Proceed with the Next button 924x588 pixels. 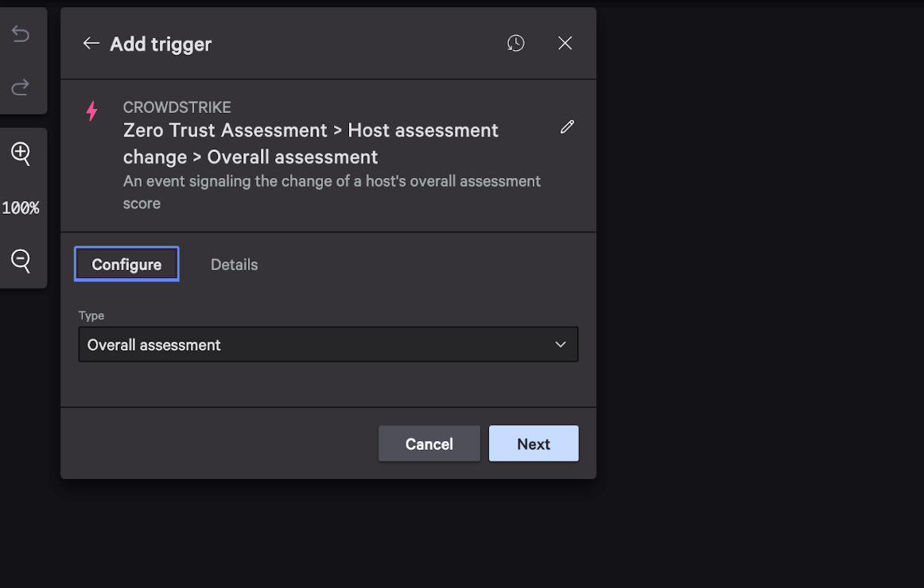point(534,444)
